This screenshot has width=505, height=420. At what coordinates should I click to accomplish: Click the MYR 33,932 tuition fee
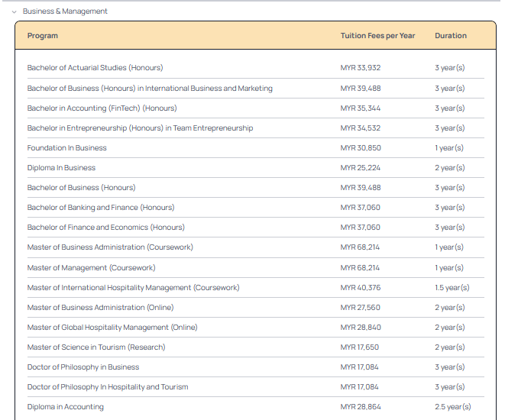tap(361, 68)
